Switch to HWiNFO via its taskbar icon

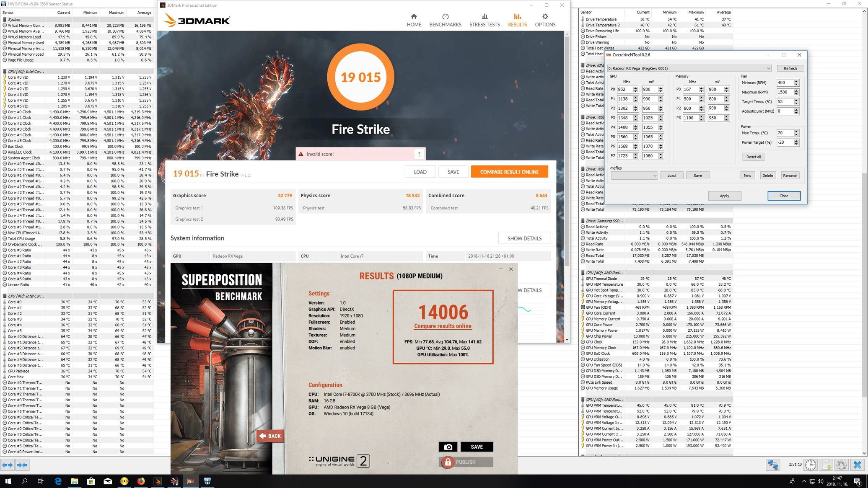tap(207, 481)
